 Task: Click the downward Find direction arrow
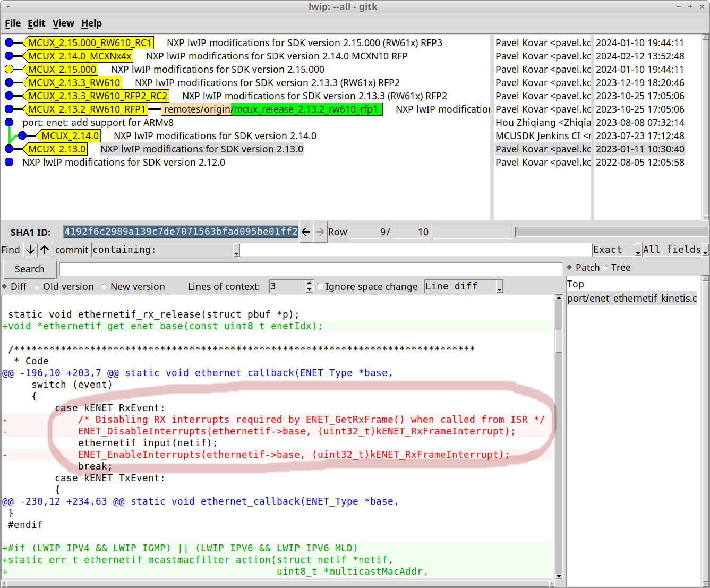(x=30, y=250)
